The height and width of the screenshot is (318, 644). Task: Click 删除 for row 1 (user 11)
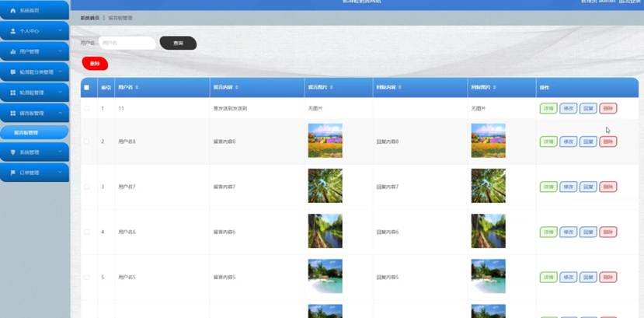point(607,109)
